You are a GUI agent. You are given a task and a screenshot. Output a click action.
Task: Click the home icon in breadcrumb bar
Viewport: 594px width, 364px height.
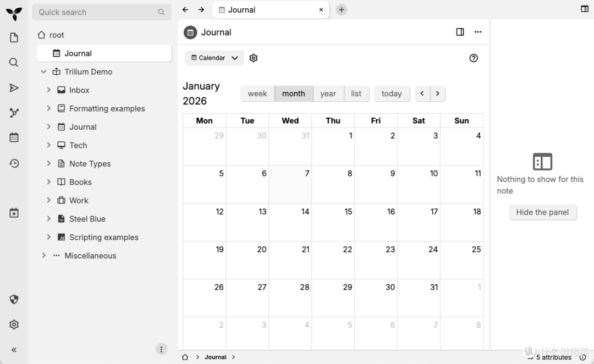185,357
